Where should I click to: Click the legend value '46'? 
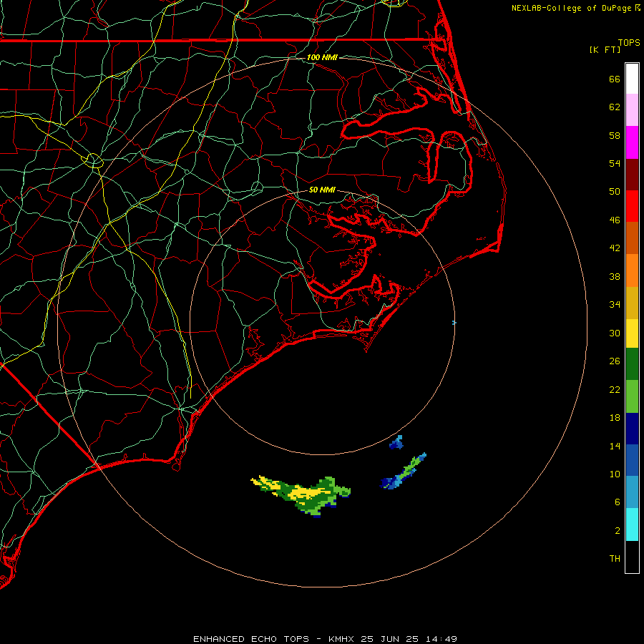coord(615,220)
